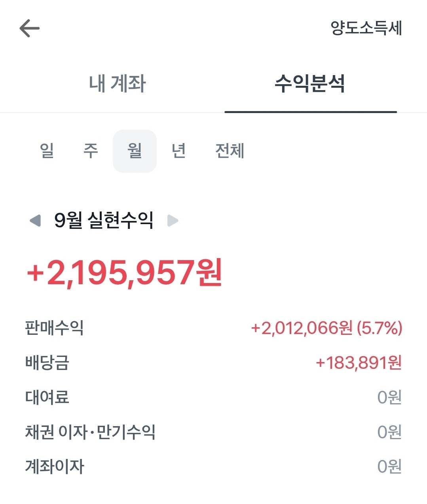Open the 배당금 row
Image resolution: width=427 pixels, height=504 pixels.
(47, 362)
